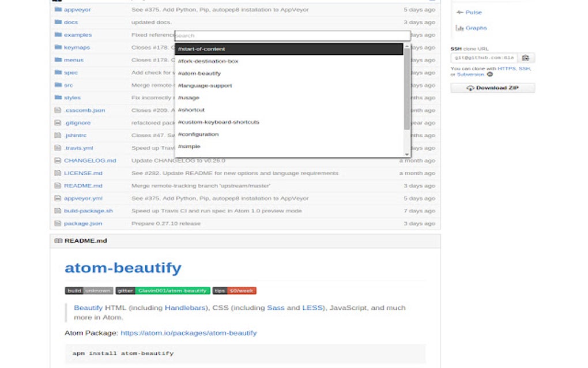
Task: Click the file icon beside .csscomb.json
Action: click(x=58, y=110)
